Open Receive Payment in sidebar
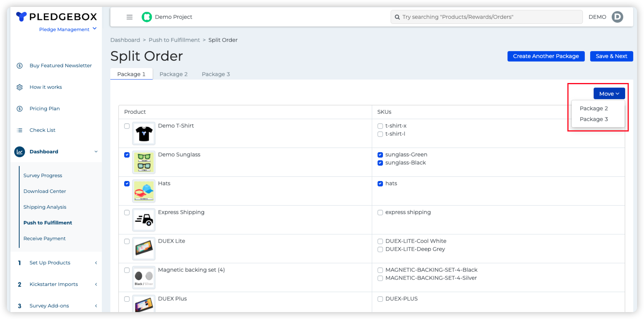 coord(45,239)
